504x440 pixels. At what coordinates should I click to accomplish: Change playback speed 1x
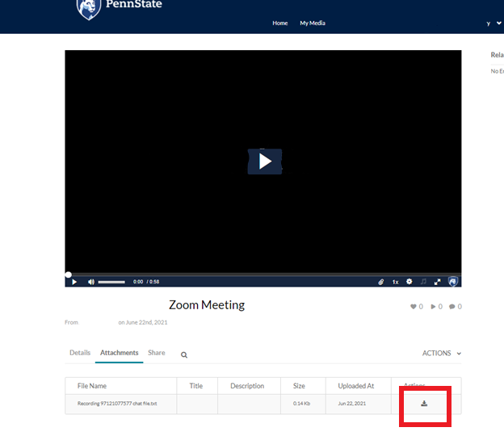[x=395, y=282]
